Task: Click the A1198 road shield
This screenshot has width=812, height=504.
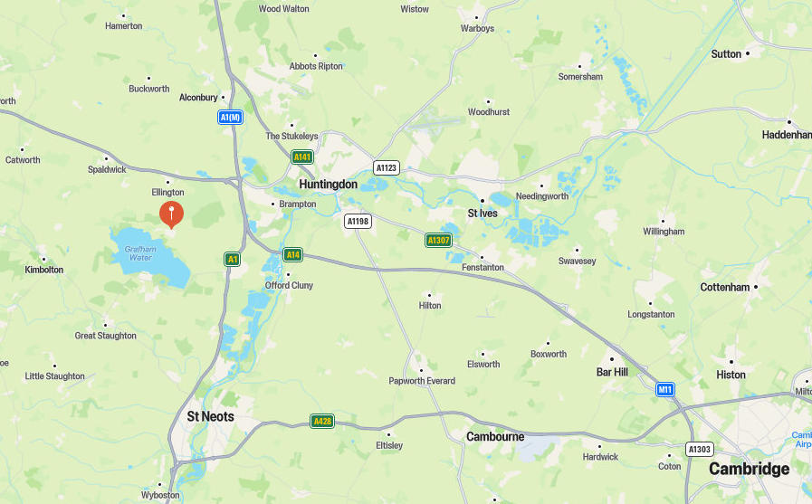Action: point(358,222)
